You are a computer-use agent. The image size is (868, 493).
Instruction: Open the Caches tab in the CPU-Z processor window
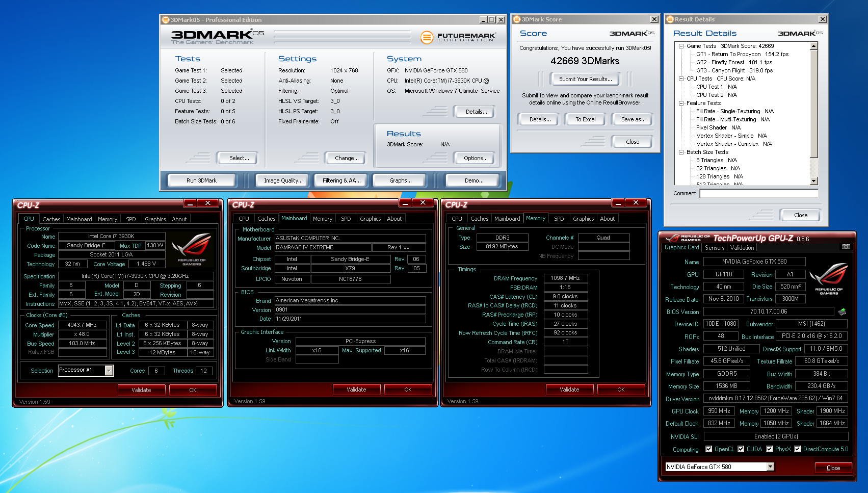[51, 219]
